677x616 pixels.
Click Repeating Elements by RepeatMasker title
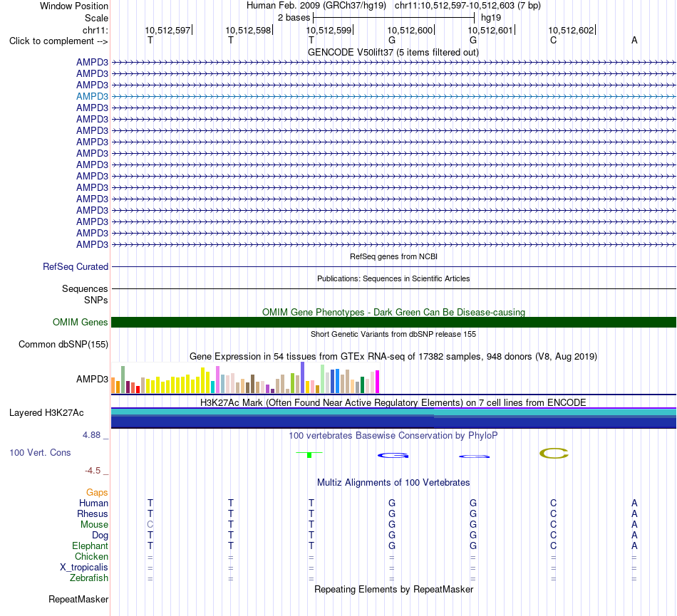393,589
